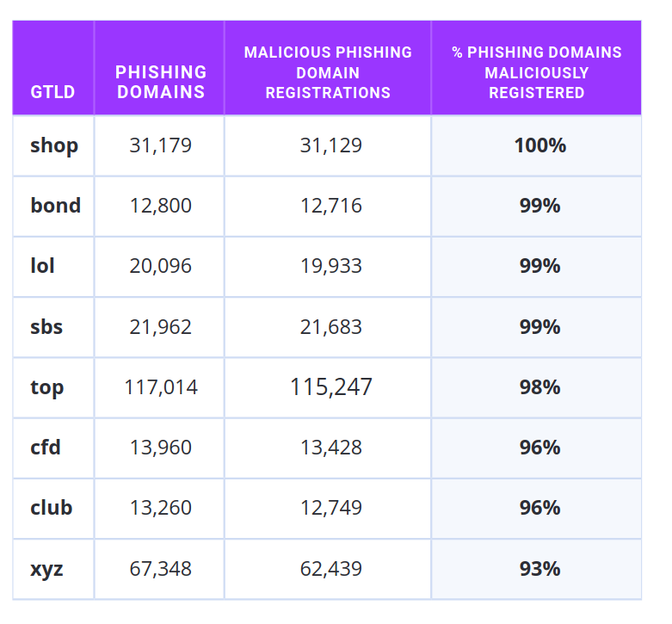The width and height of the screenshot is (672, 624).
Task: Click the 20,096 phishing domains value
Action: pyautogui.click(x=161, y=266)
